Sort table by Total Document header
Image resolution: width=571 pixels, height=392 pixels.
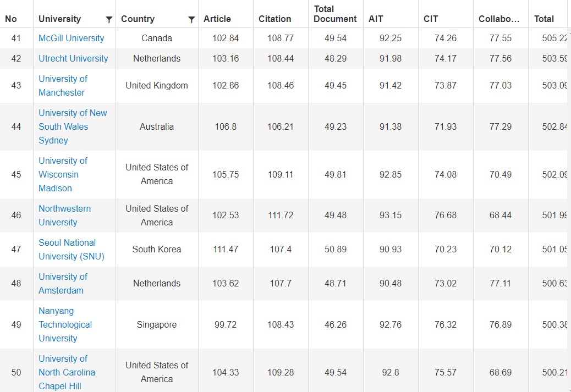[x=335, y=14]
